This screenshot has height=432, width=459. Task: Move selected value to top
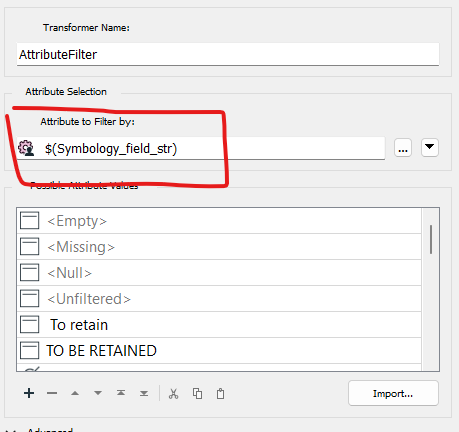pos(121,393)
